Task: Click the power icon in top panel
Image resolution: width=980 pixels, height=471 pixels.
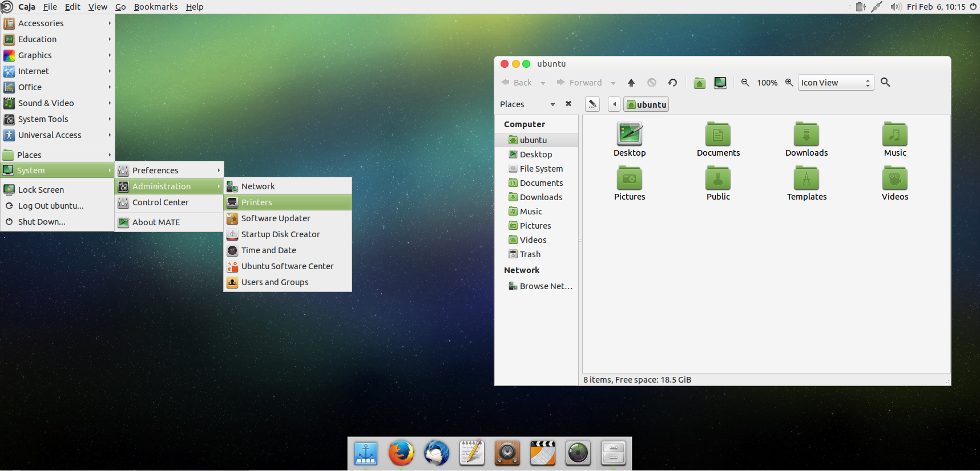Action: click(973, 7)
